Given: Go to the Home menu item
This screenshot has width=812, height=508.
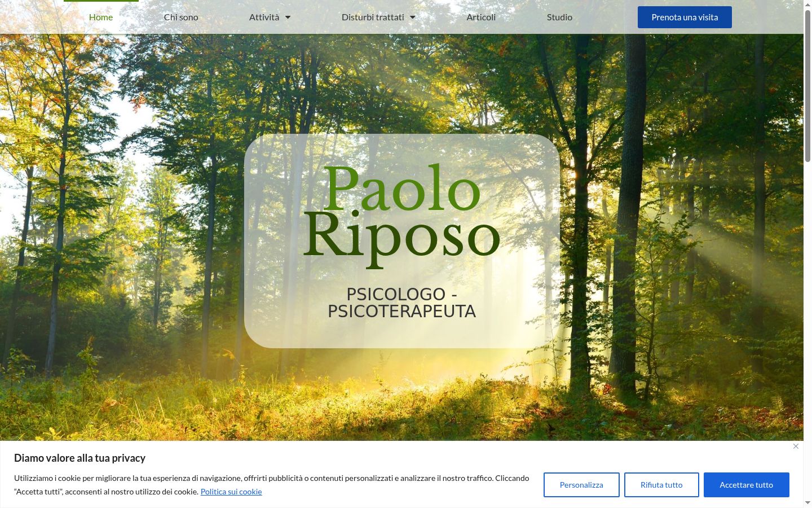Looking at the screenshot, I should (101, 17).
